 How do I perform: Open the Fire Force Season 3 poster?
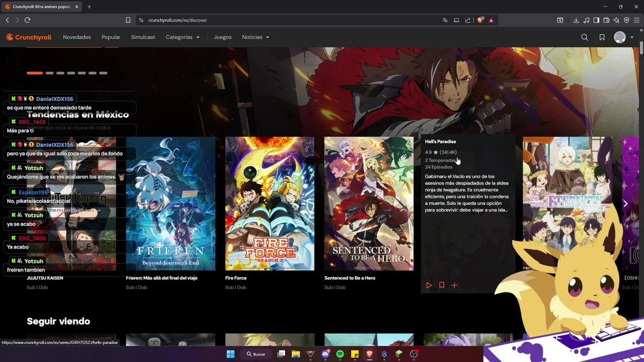tap(270, 204)
